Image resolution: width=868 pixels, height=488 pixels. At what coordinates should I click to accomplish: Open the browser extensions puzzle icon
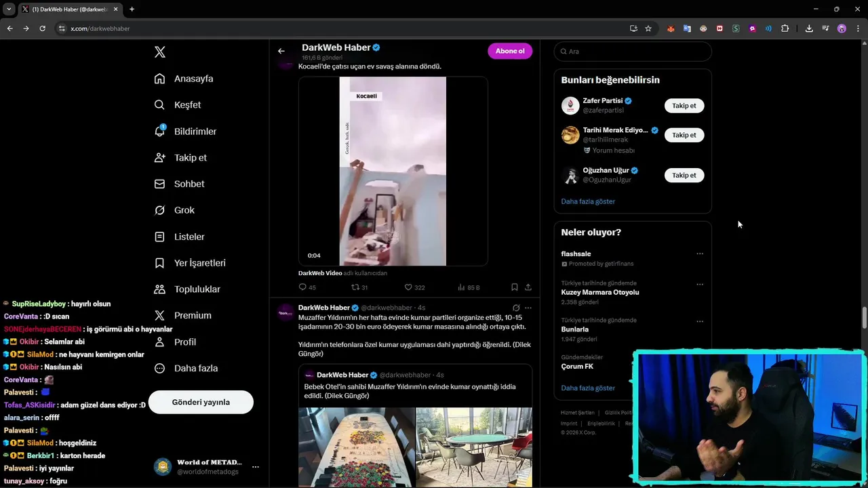click(x=785, y=28)
